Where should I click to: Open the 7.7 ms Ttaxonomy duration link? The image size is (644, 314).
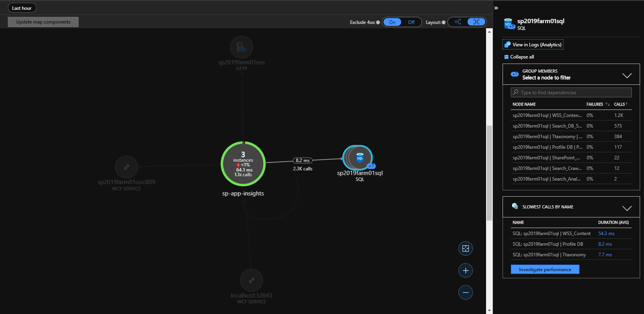(x=605, y=255)
